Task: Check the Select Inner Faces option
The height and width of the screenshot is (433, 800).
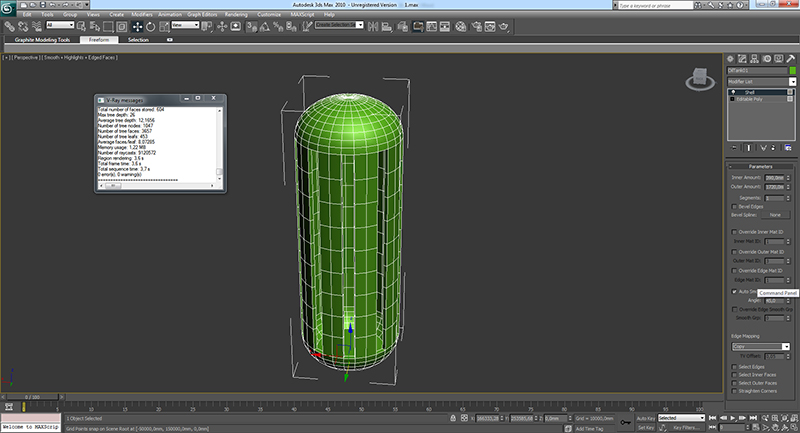Action: tap(734, 375)
